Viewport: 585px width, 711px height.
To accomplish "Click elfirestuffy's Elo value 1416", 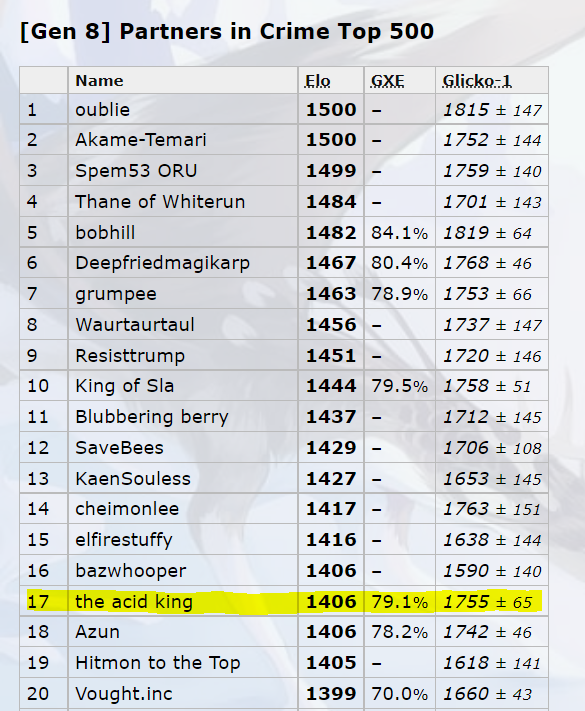I will (x=331, y=540).
